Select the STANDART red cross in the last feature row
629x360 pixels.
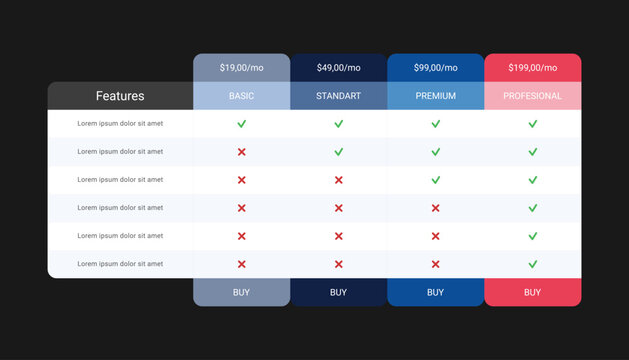pos(339,264)
